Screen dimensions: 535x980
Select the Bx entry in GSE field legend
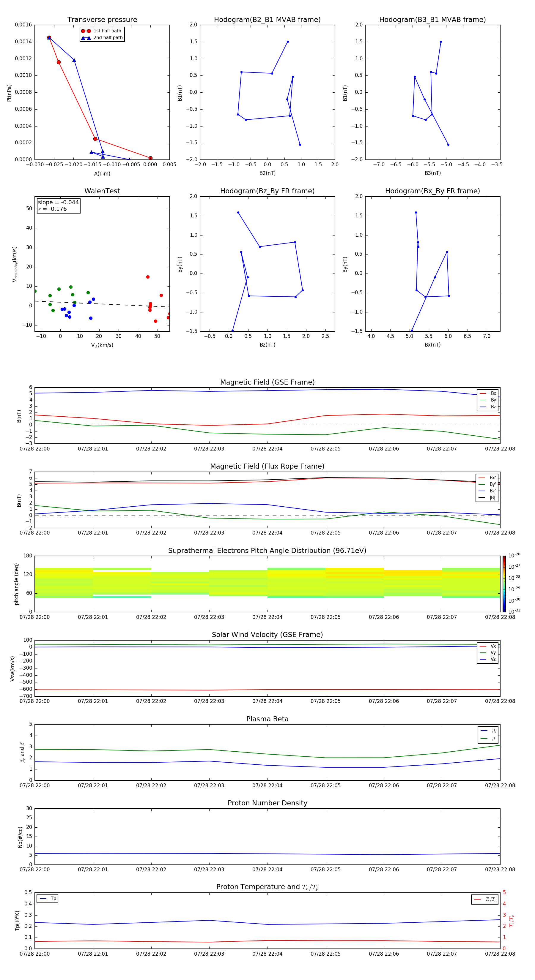(488, 393)
